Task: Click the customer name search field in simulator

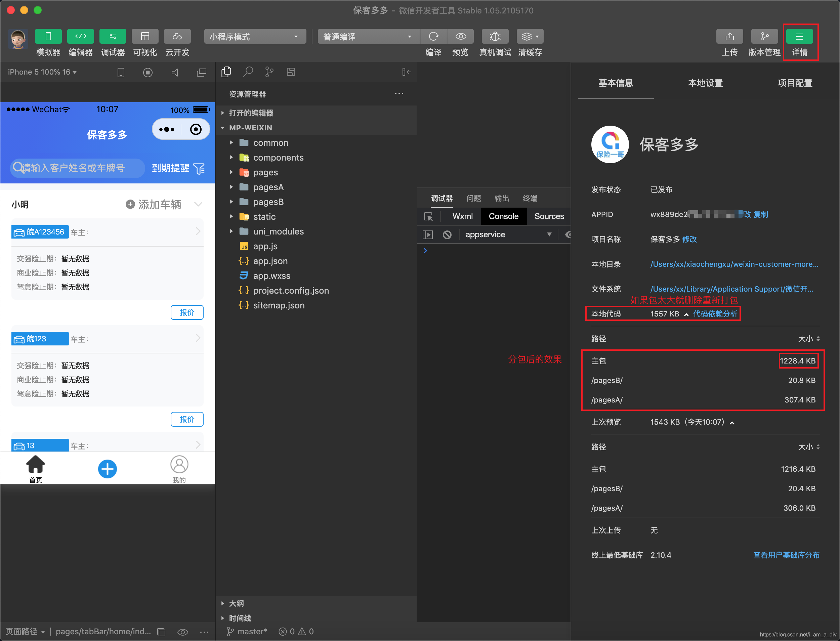Action: [76, 168]
